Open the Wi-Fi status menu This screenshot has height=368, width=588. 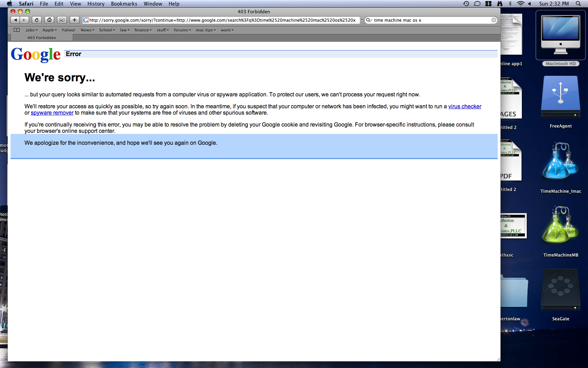tap(520, 4)
